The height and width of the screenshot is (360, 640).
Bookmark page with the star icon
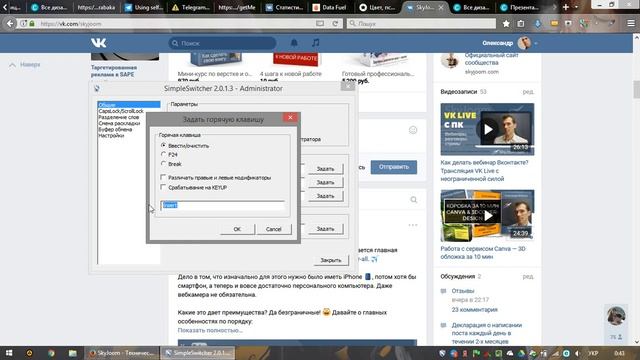(506, 24)
